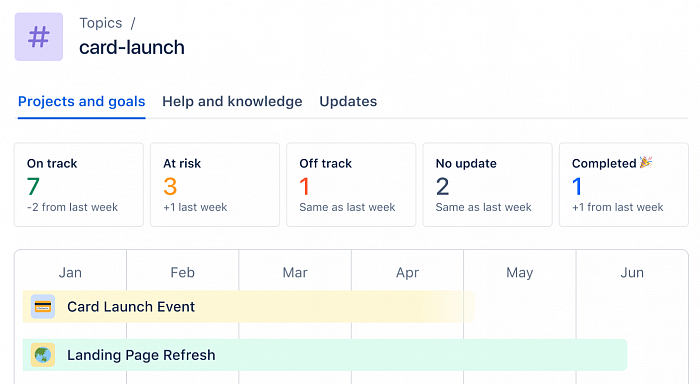The width and height of the screenshot is (700, 384).
Task: Click the Card Launch Event timeline bar
Action: [249, 307]
